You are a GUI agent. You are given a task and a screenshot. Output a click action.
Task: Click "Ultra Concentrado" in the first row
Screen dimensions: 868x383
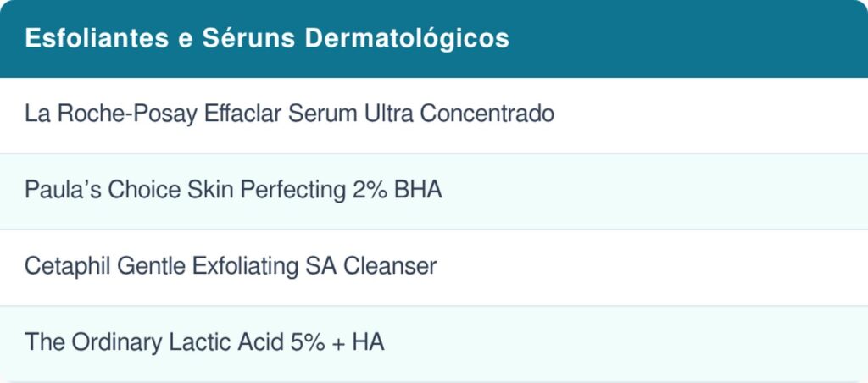tap(459, 114)
